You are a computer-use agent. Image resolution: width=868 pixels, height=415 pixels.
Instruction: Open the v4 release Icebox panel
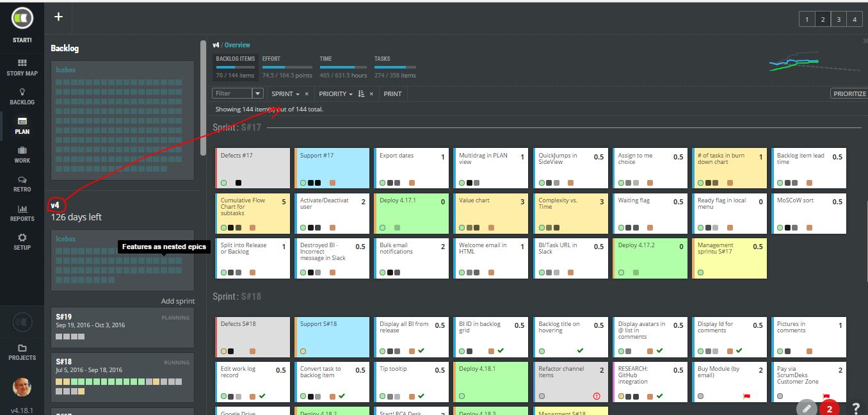tap(122, 261)
